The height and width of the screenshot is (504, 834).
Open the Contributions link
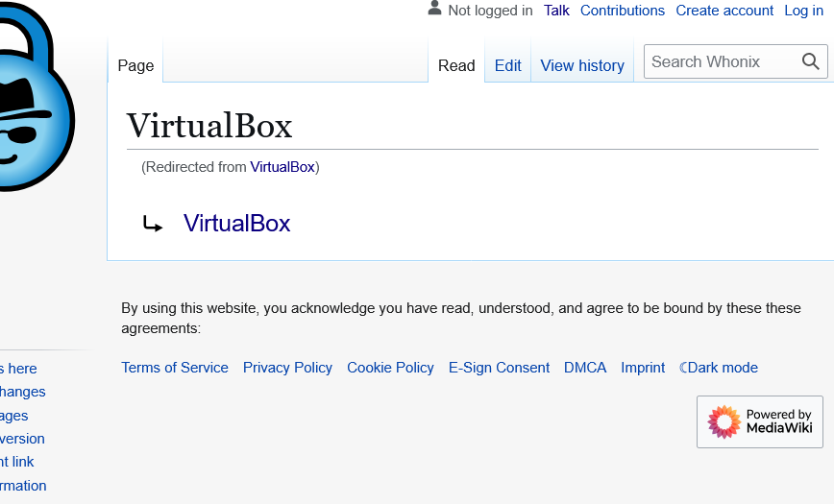[623, 11]
